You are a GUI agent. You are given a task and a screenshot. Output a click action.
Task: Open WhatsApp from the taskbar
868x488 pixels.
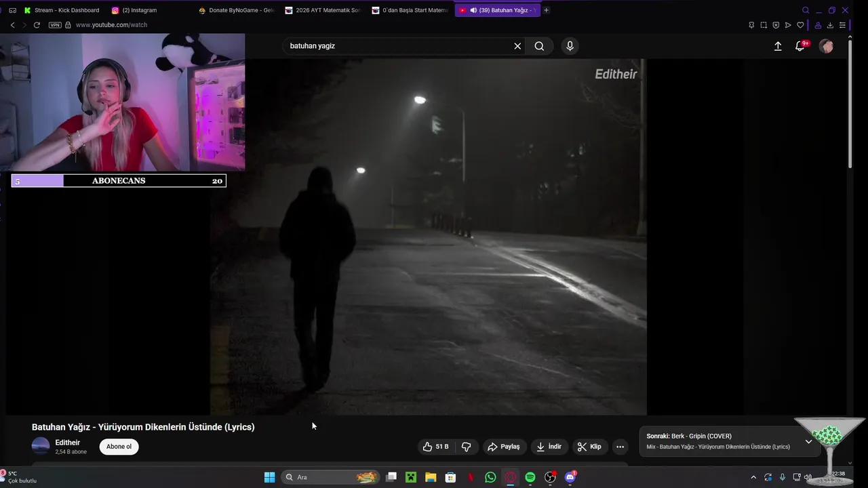(x=490, y=477)
